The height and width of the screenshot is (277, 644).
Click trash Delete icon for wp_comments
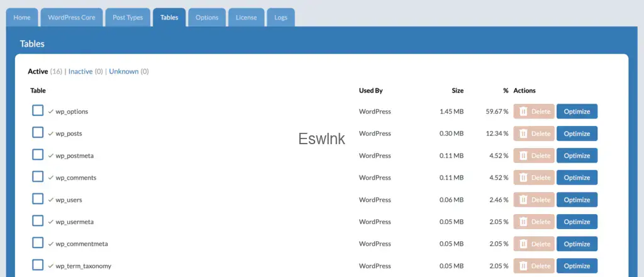point(523,178)
